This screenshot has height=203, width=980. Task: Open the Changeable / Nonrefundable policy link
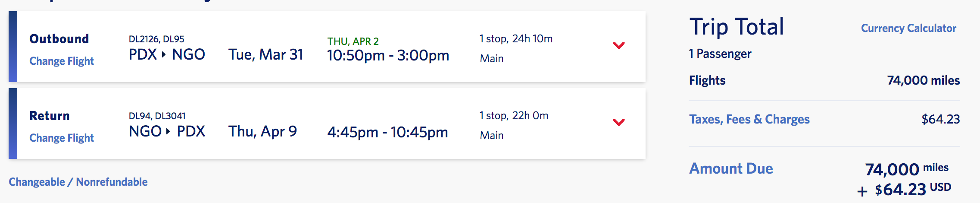[x=78, y=182]
